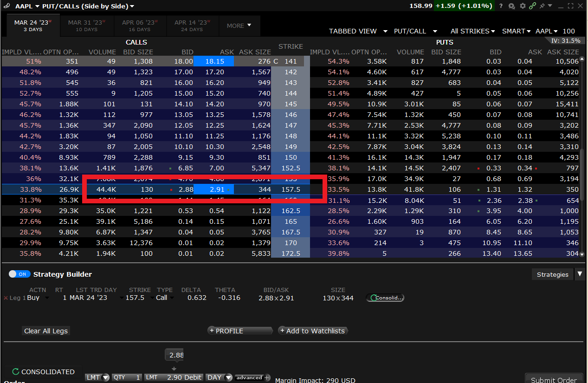Click the +1.59 (+1.01%) change value
Screen dimensions: 588x383
(463, 6)
